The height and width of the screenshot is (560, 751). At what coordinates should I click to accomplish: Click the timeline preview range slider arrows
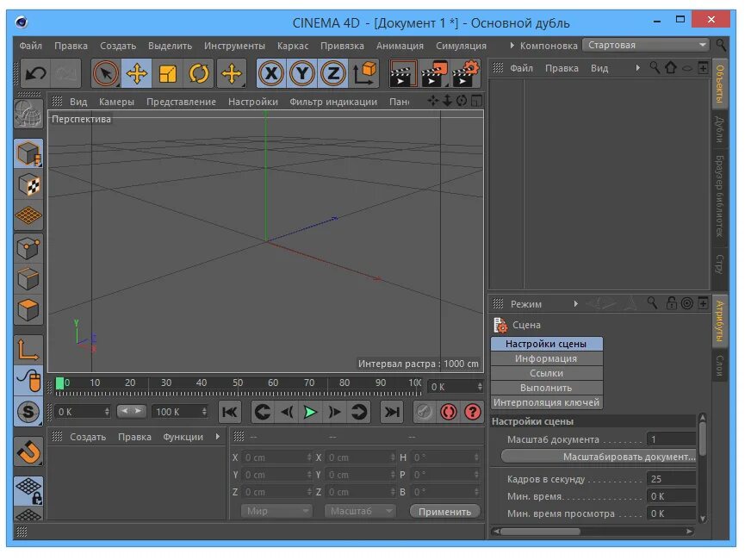click(x=131, y=411)
